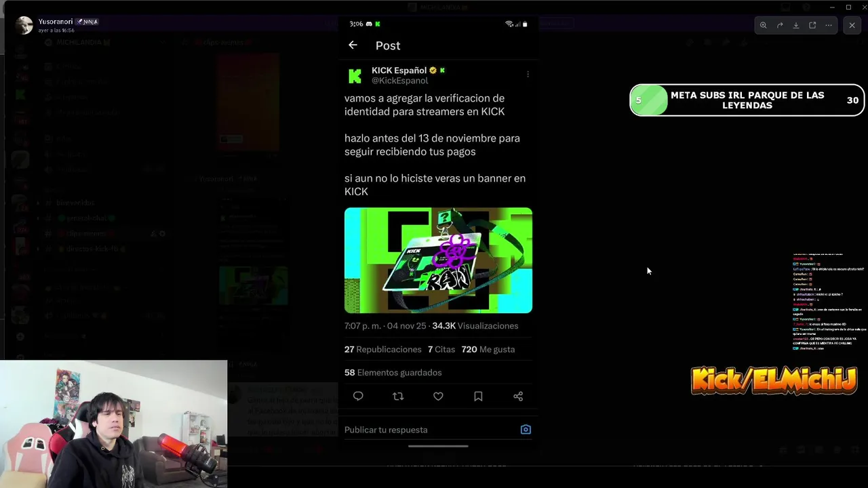
Task: View the 720 Me gusta list
Action: click(x=488, y=349)
